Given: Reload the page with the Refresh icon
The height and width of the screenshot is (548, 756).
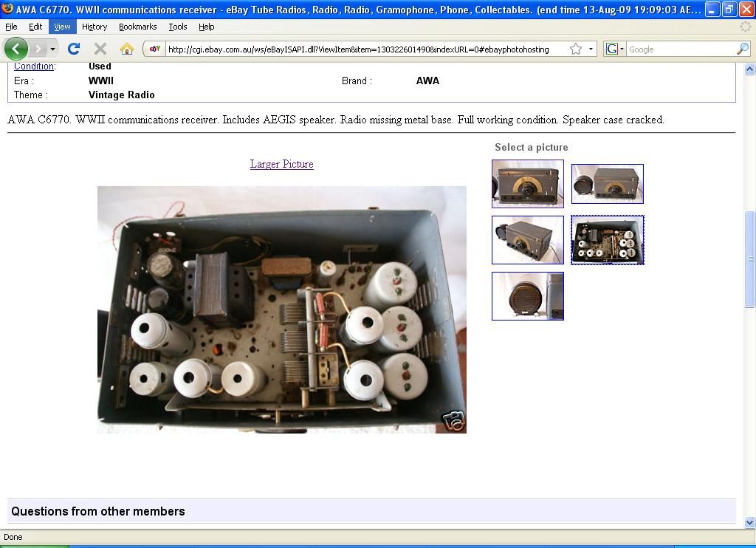Looking at the screenshot, I should (74, 49).
